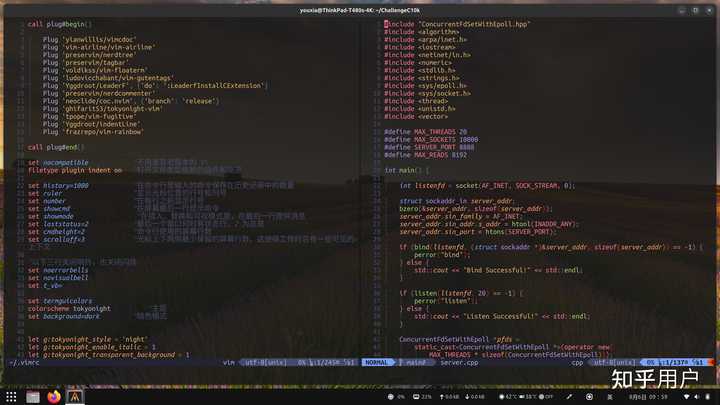
Task: Click the set termguicolors line
Action: (x=60, y=301)
